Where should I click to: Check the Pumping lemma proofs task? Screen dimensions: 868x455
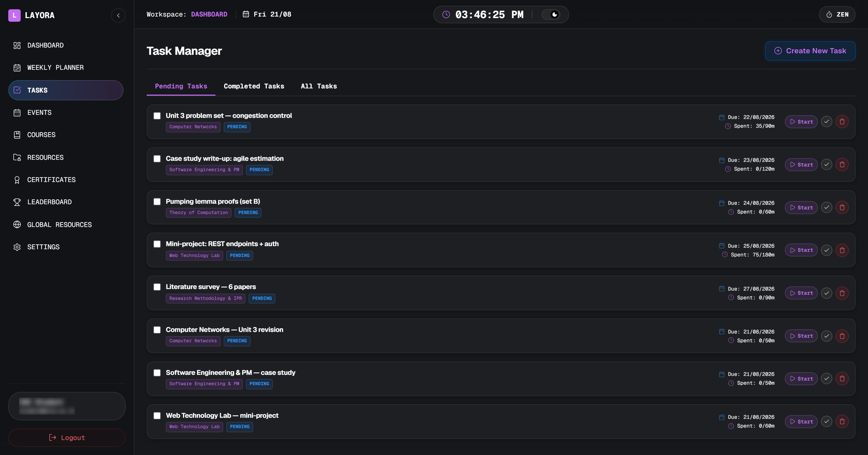pos(157,201)
